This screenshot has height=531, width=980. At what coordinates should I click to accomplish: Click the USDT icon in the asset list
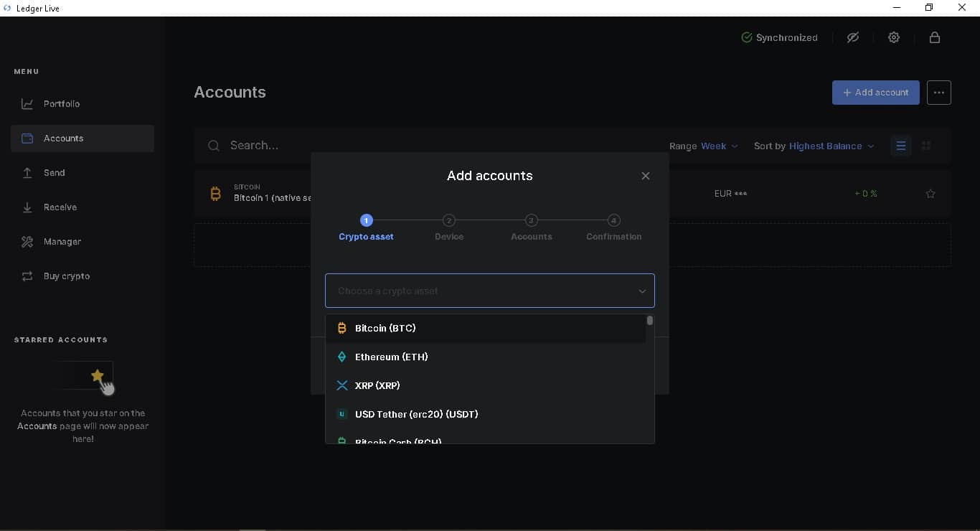pyautogui.click(x=342, y=414)
